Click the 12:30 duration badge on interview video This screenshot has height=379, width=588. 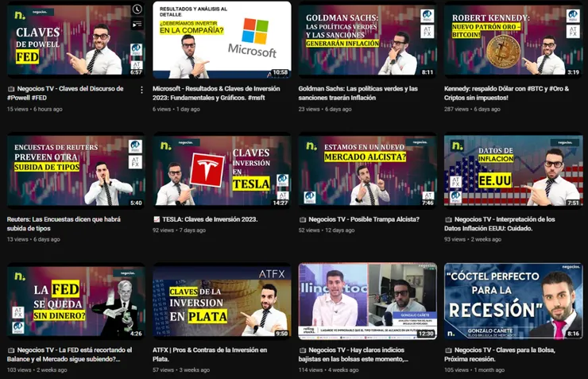[426, 334]
